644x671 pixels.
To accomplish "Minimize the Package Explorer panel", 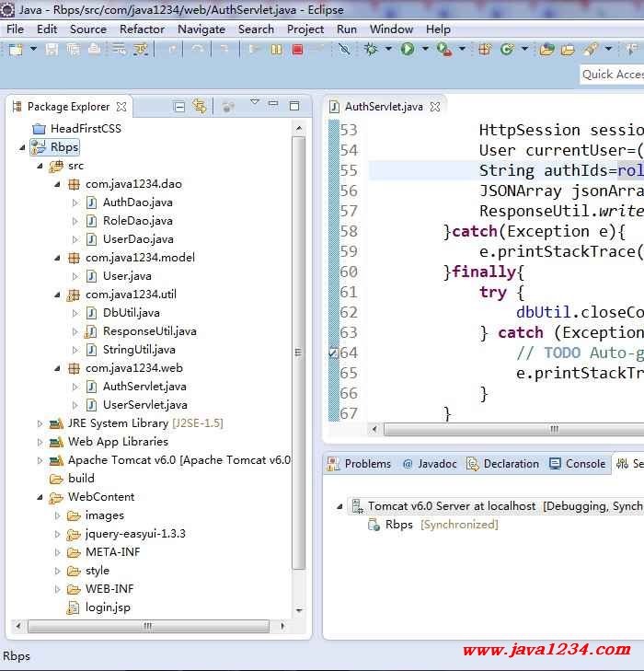I will (x=273, y=104).
